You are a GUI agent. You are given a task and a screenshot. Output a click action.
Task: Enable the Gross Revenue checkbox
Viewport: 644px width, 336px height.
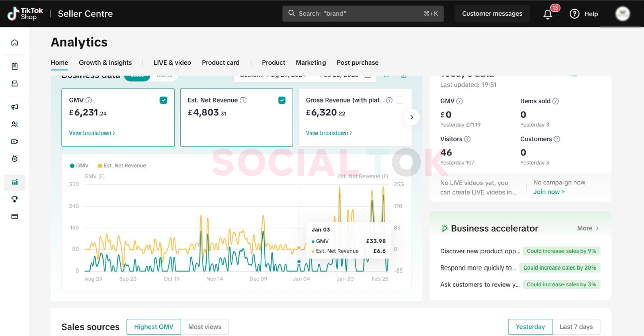(x=400, y=100)
